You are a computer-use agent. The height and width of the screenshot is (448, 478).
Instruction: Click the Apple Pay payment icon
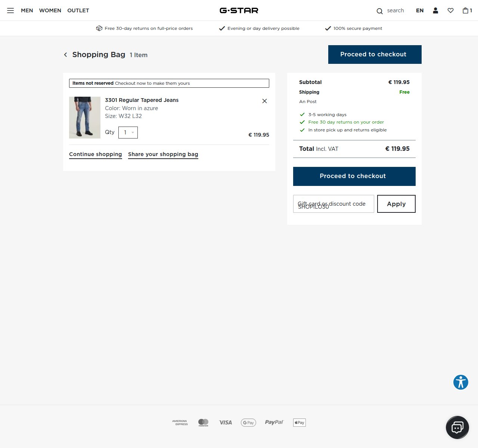(299, 423)
